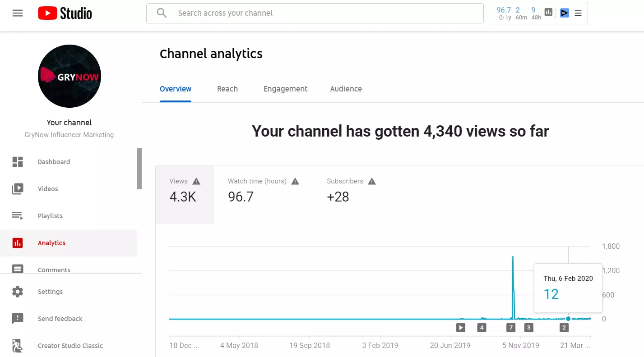Select the Audience tab
The height and width of the screenshot is (357, 644).
(x=346, y=89)
